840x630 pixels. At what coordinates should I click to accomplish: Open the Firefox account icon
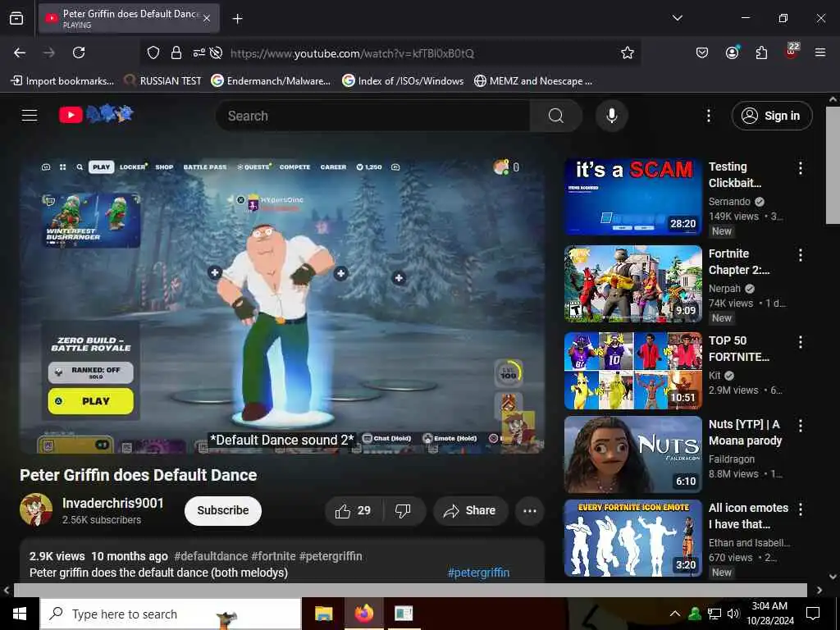[732, 52]
